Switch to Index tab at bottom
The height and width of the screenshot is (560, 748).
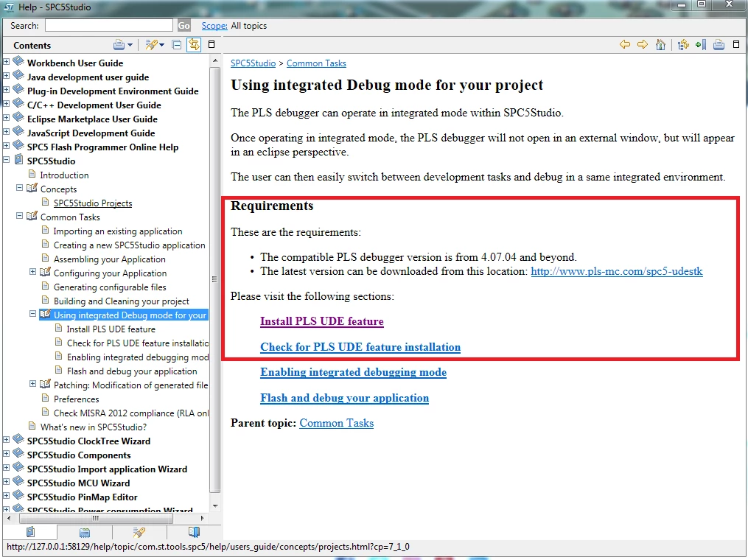coord(85,532)
